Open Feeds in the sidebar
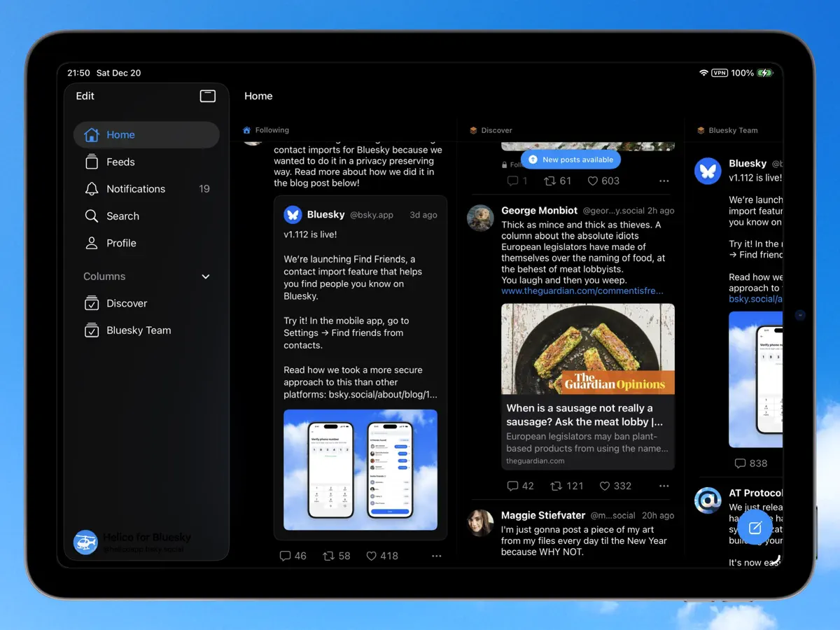The image size is (840, 630). click(146, 162)
